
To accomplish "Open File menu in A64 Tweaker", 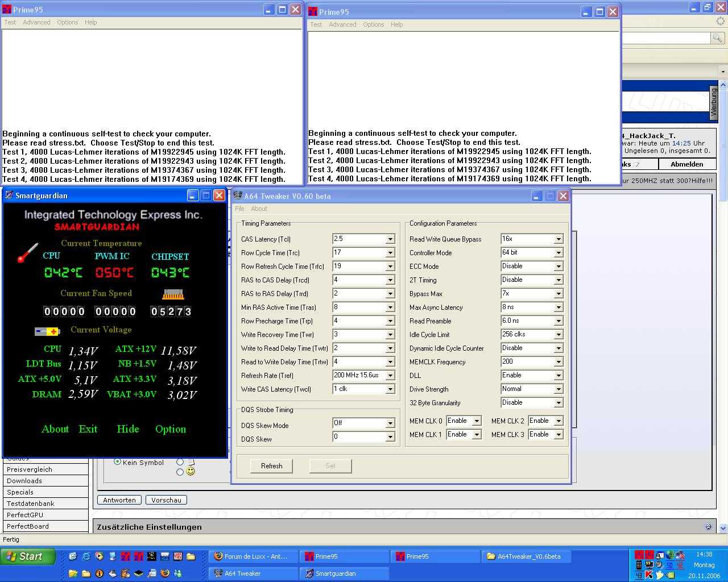I will pyautogui.click(x=240, y=209).
